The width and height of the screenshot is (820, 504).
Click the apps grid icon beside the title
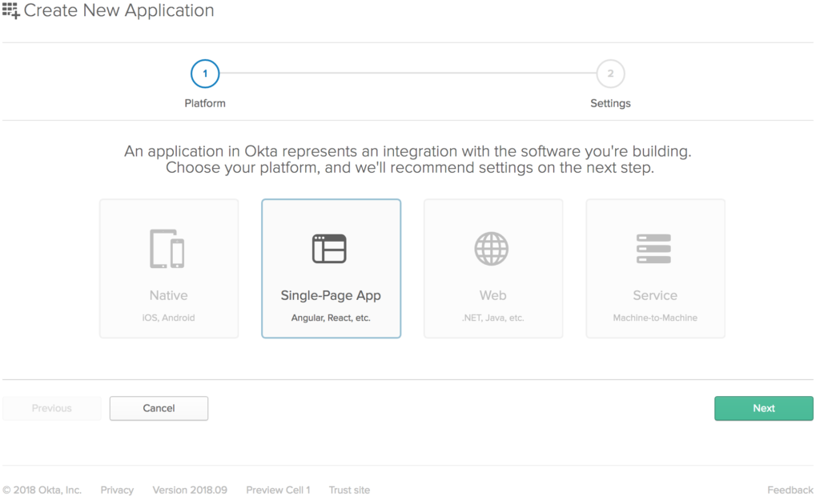coord(10,10)
